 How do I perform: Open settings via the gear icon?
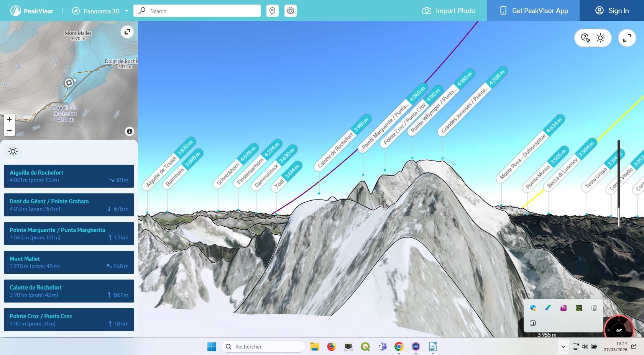click(x=291, y=11)
